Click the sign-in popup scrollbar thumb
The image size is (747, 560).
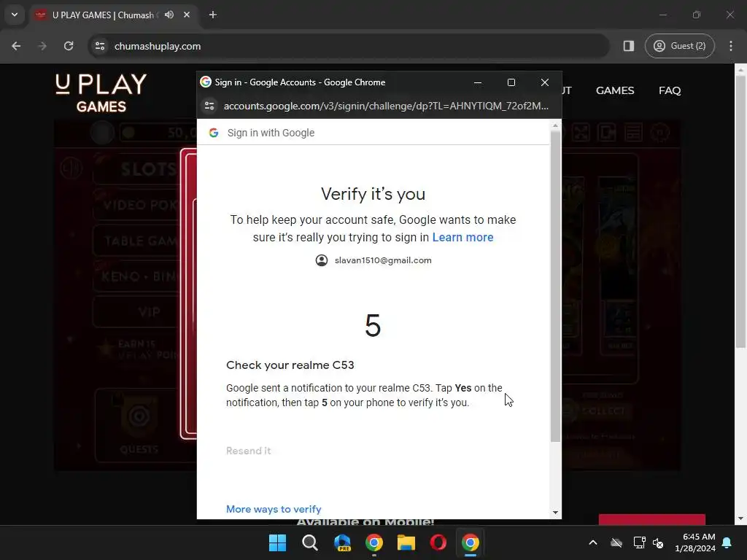(x=555, y=286)
